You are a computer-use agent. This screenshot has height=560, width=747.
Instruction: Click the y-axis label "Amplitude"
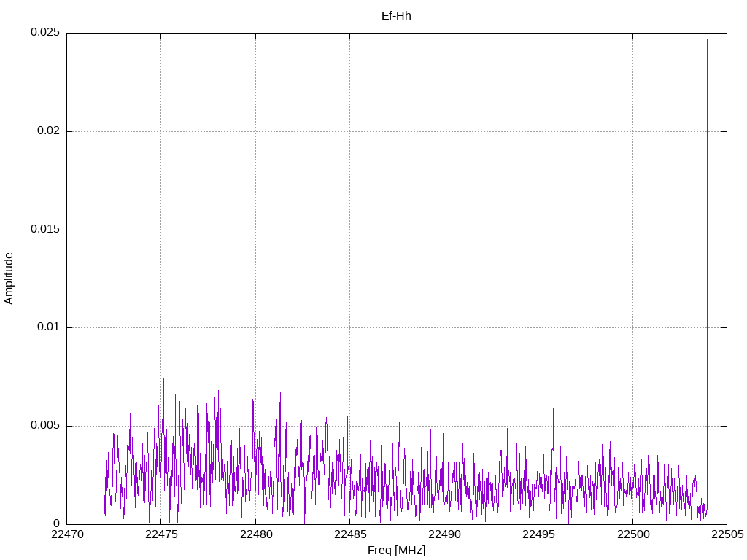[x=9, y=279]
